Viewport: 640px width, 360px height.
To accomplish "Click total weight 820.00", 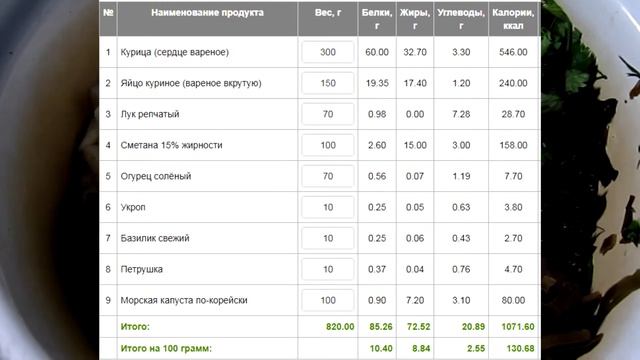I will tap(340, 327).
